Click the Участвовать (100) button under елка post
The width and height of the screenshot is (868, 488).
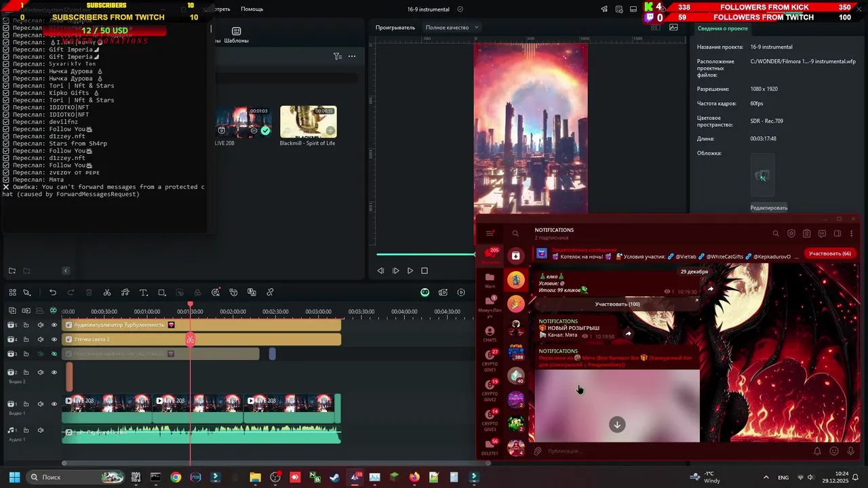point(617,304)
